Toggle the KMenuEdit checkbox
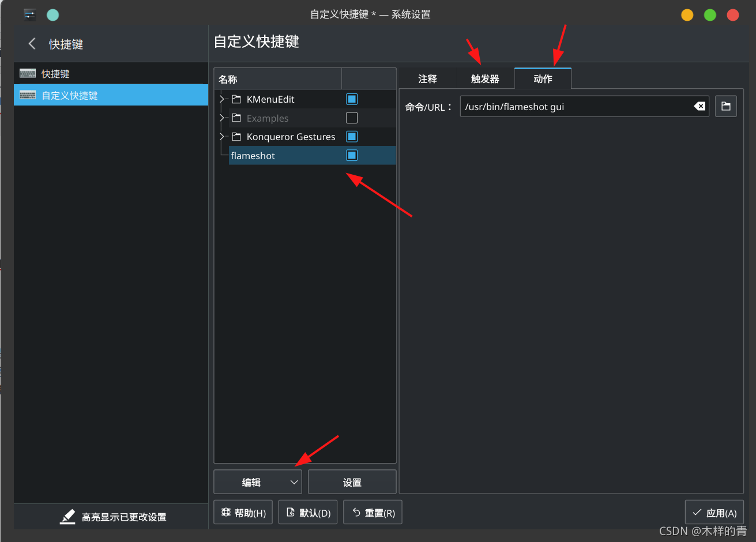Screen dimensions: 756x542 352,99
